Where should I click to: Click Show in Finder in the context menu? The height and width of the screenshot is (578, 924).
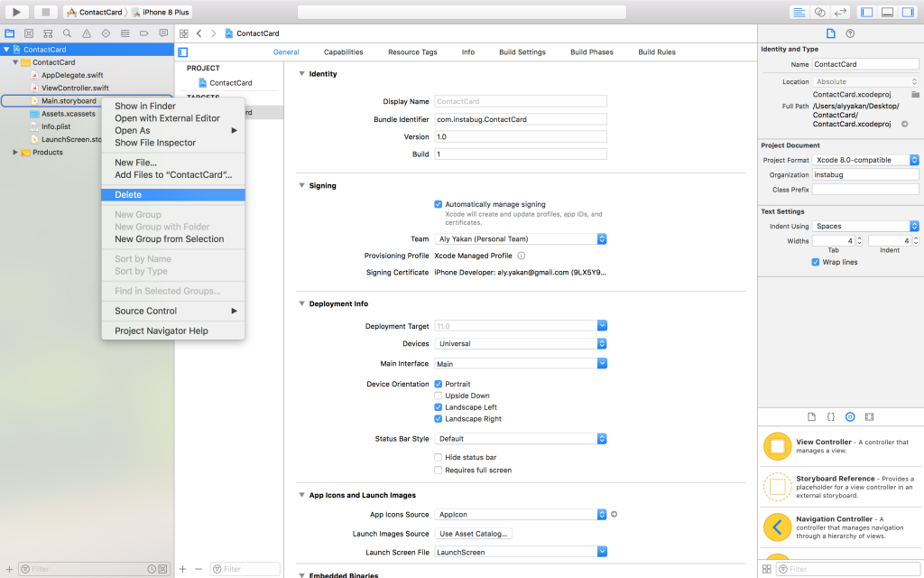143,106
